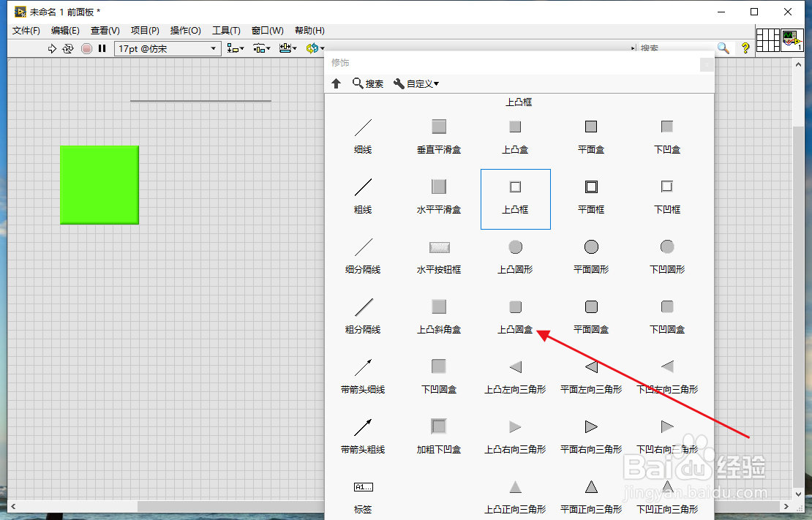Select 加粗下凹盒 decoration
This screenshot has width=812, height=520.
(439, 437)
